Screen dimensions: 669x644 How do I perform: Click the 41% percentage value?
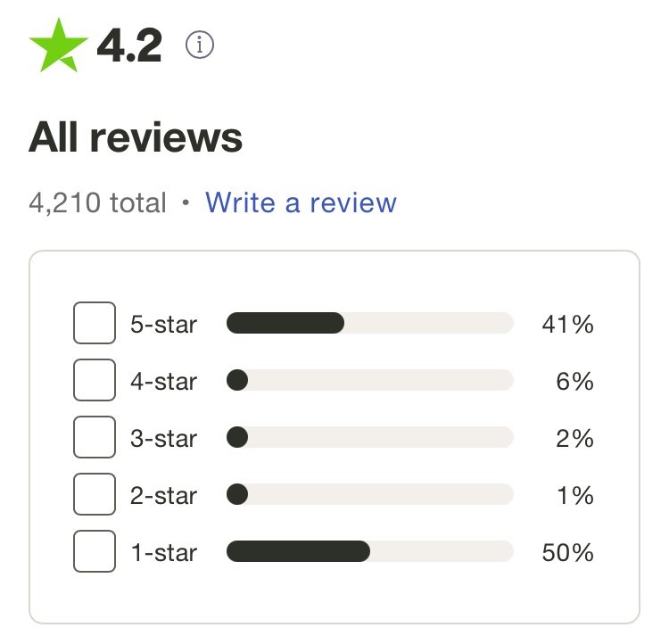[567, 325]
